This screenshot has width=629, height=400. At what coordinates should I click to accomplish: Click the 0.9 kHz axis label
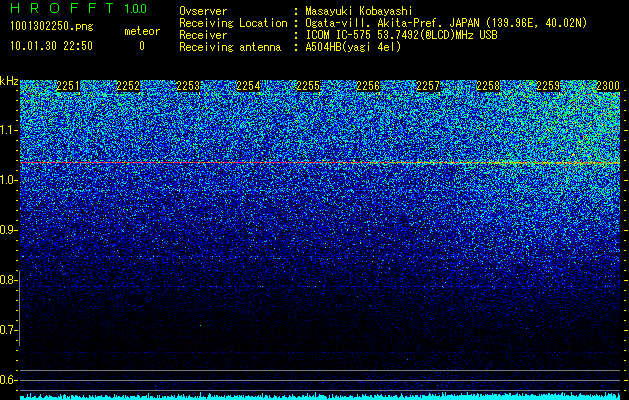(x=9, y=230)
